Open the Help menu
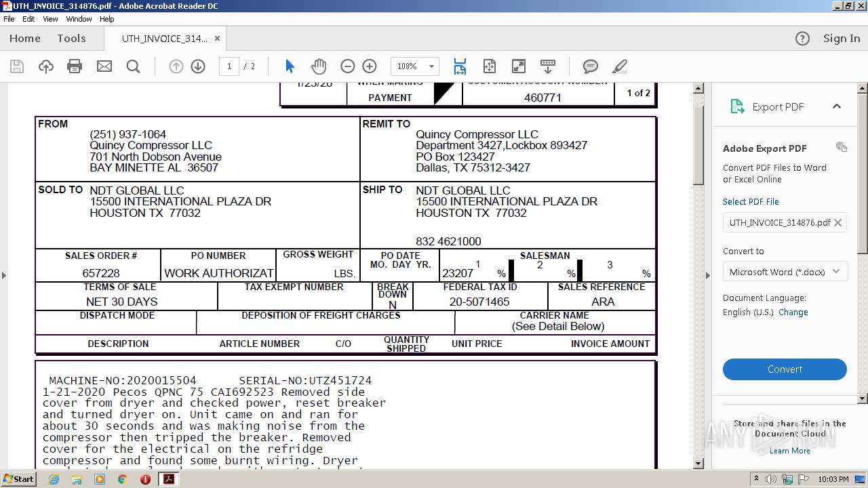868x488 pixels. tap(107, 19)
